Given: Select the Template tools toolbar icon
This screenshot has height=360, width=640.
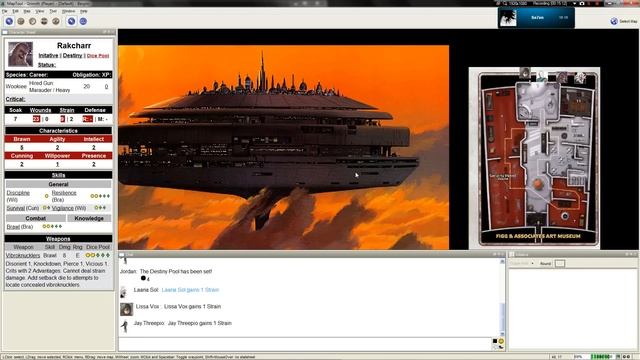Looking at the screenshot, I should [33, 21].
